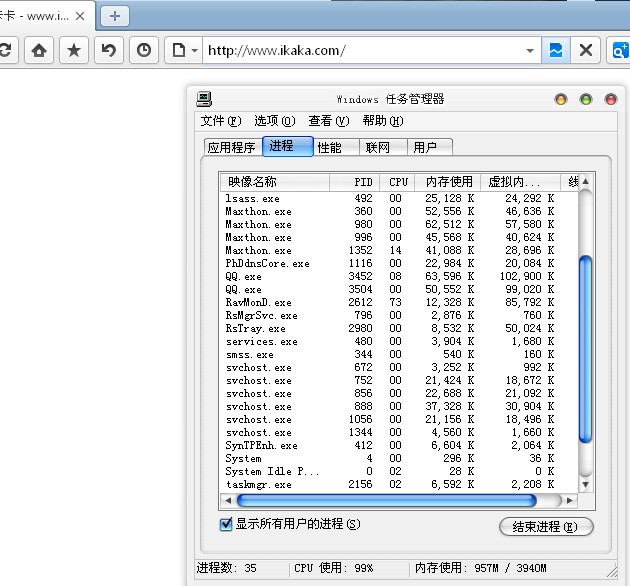This screenshot has width=630, height=586.
Task: Select Maxthon.exe with PID 360
Action: pos(399,211)
